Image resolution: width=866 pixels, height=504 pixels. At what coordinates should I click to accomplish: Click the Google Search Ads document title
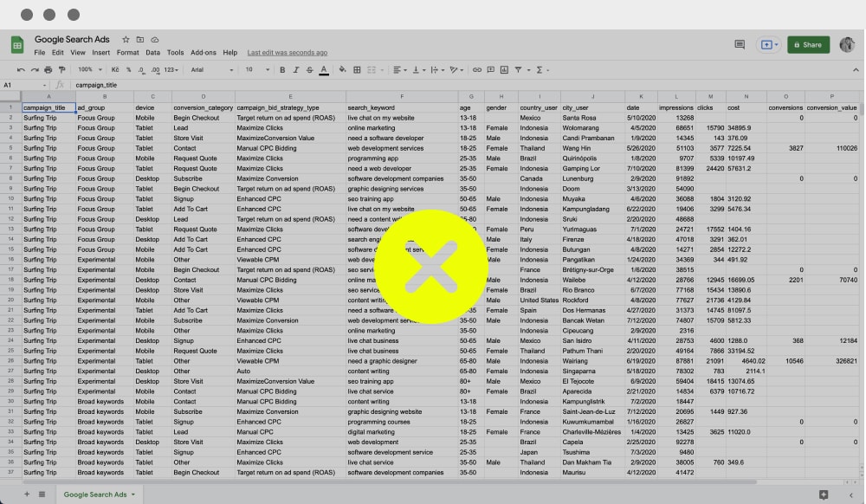point(72,40)
